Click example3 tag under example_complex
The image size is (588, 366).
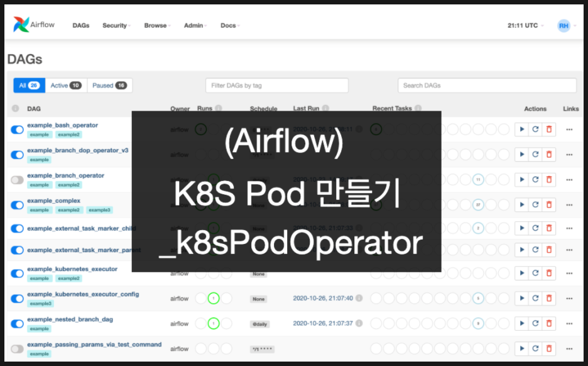coord(99,210)
